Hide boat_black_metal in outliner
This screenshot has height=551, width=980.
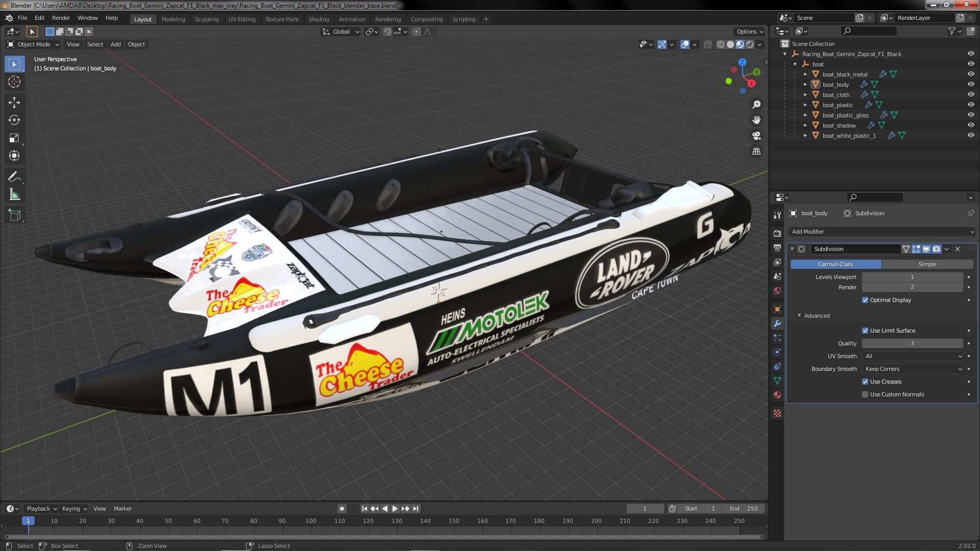coord(970,74)
